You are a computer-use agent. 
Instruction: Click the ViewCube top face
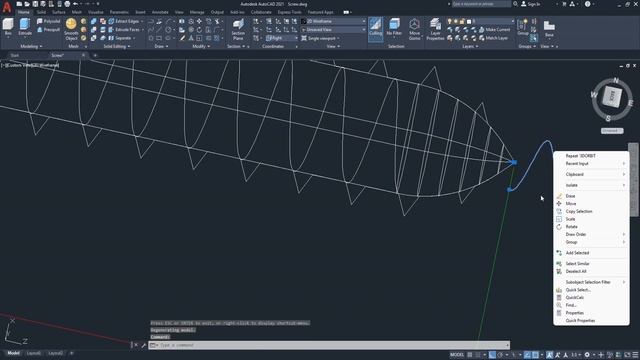point(612,97)
